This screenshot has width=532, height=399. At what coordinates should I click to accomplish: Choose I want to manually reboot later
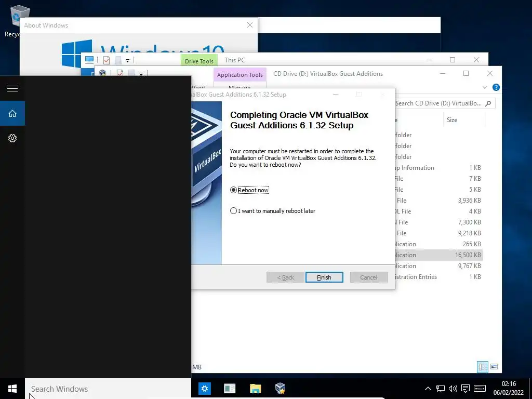273,211
